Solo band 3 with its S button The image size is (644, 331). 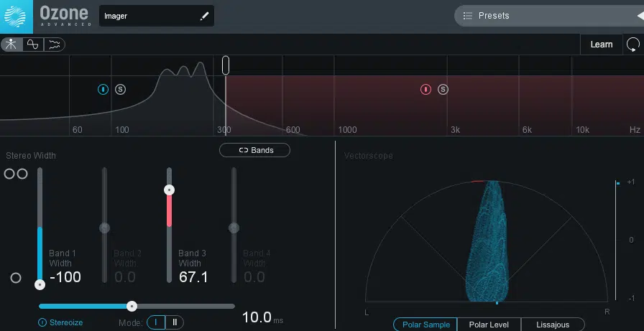443,89
